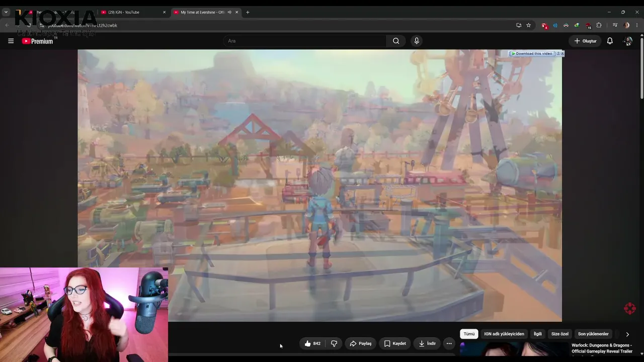This screenshot has width=644, height=362.
Task: Start voice search with the microphone icon
Action: [416, 41]
